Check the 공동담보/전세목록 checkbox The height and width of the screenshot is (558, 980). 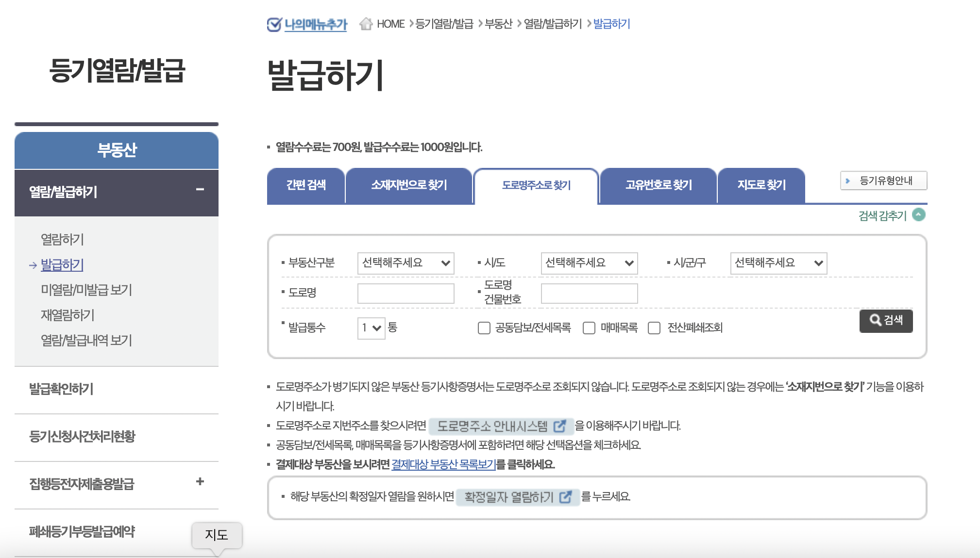click(x=484, y=328)
